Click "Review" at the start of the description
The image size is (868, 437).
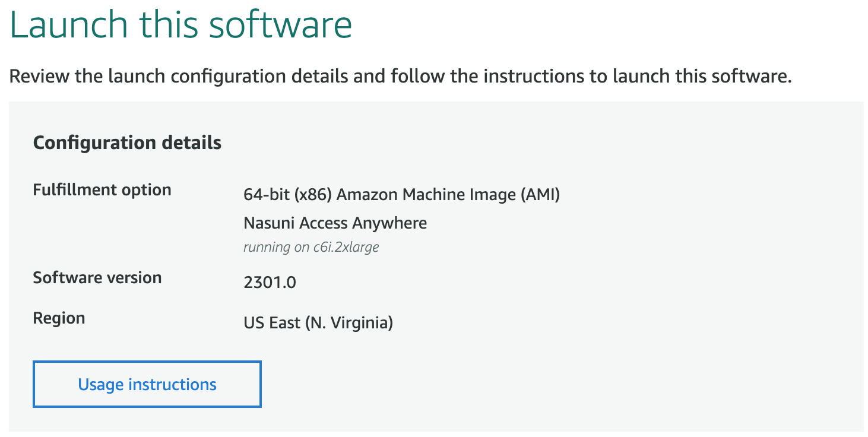tap(39, 77)
